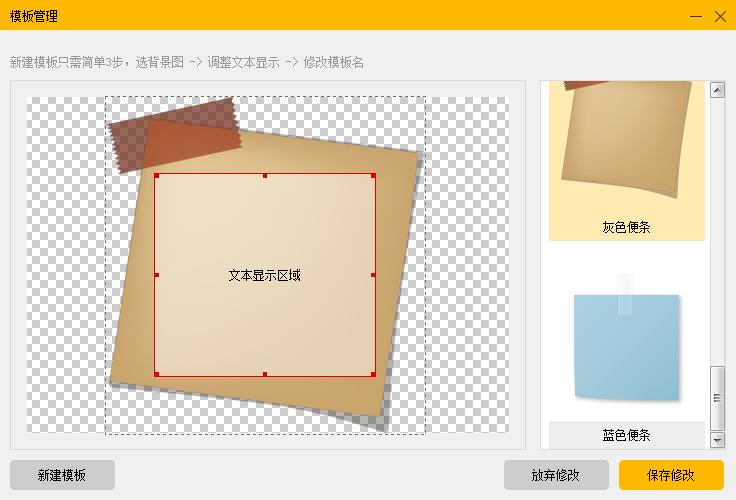Screen dimensions: 736x500
Task: Click the instruction text 新建模板只需简单3步
Action: pos(66,62)
